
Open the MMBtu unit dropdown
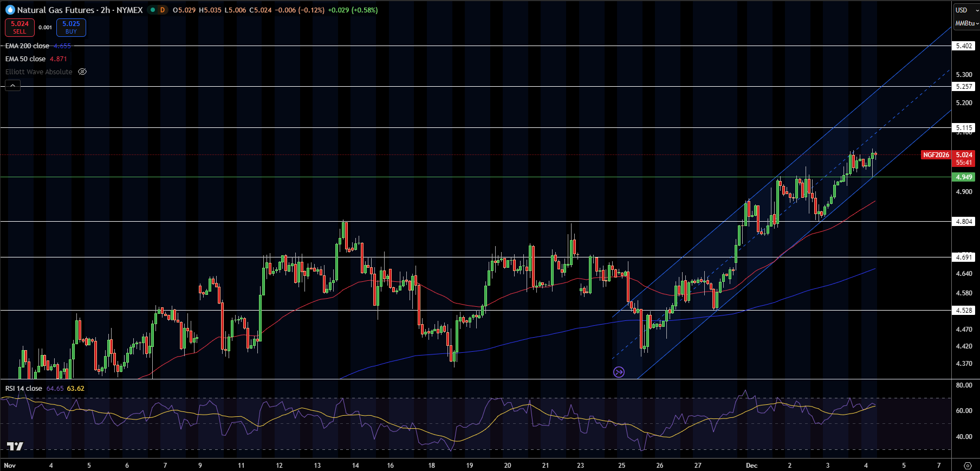[966, 23]
